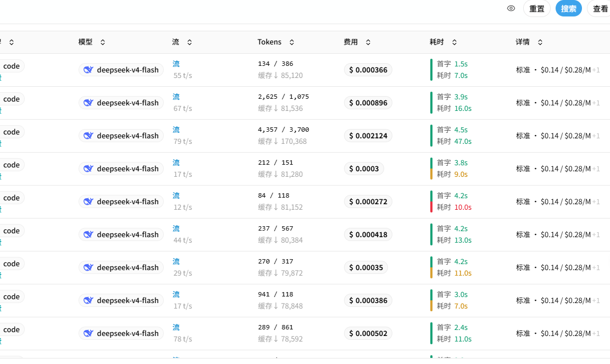Screen dimensions: 610x364
Task: Click the 查看 button at top right
Action: coord(600,9)
